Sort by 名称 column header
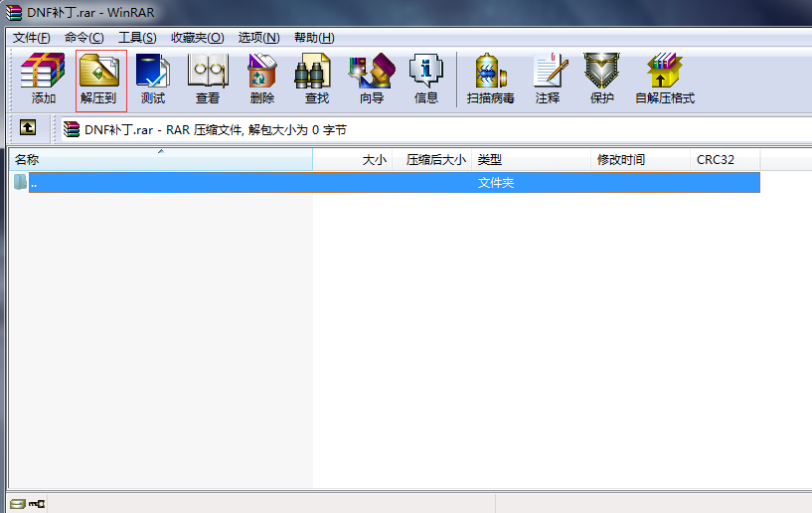Image resolution: width=812 pixels, height=513 pixels. coord(161,160)
